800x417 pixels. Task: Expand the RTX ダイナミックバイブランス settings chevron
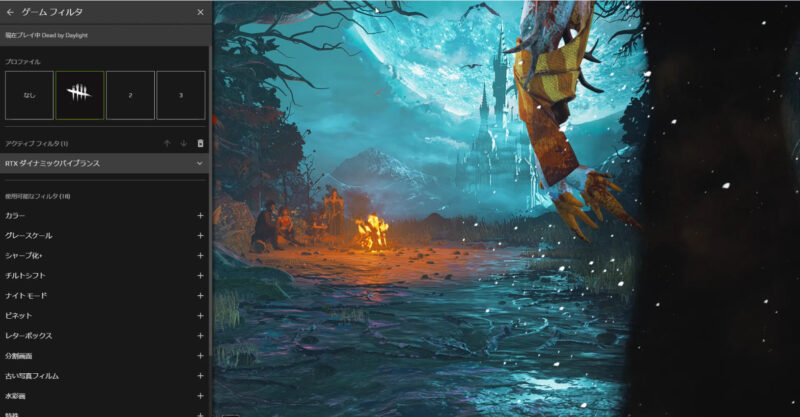[x=200, y=163]
